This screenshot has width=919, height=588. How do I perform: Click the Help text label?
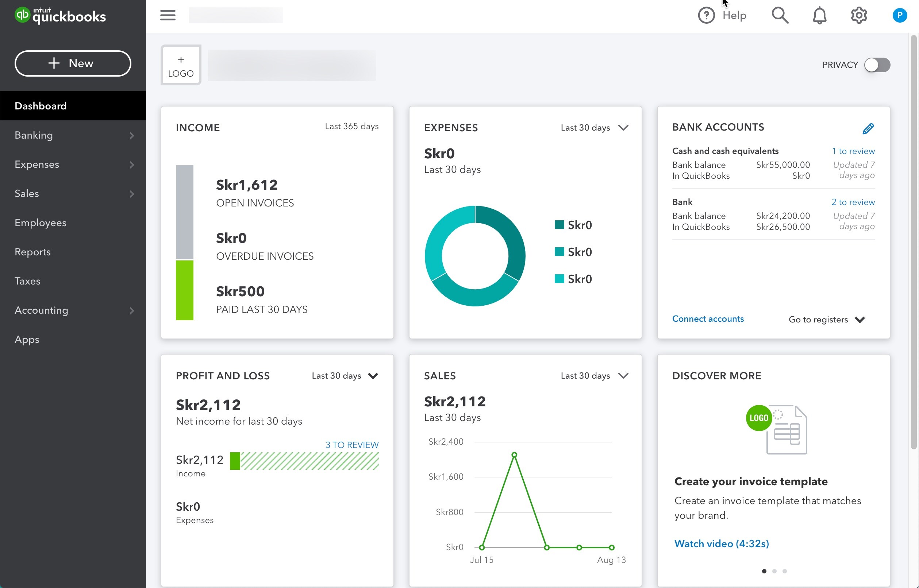tap(734, 16)
